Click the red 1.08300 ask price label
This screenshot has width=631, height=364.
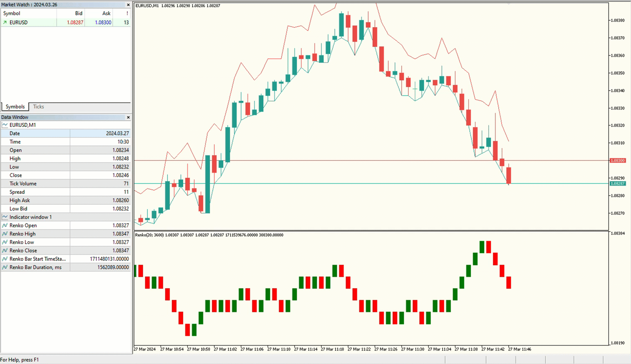[617, 161]
